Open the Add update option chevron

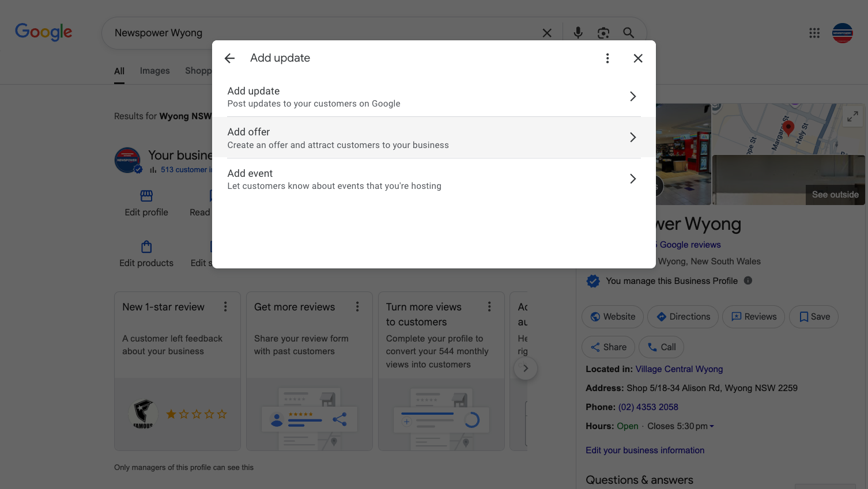tap(633, 96)
